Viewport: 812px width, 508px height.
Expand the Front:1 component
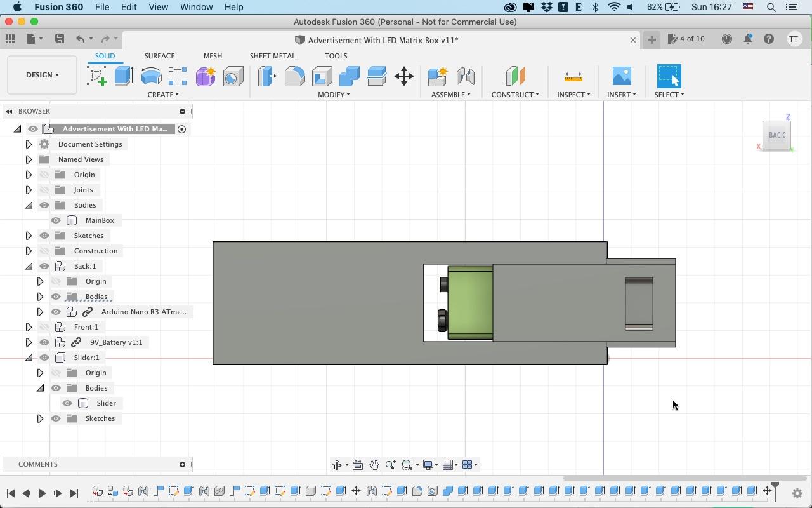(x=29, y=327)
